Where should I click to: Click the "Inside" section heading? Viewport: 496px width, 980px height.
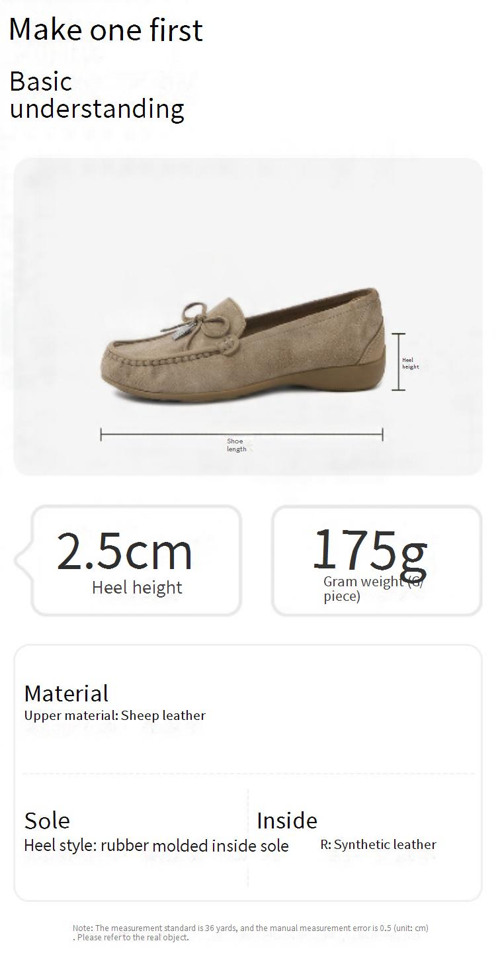287,821
